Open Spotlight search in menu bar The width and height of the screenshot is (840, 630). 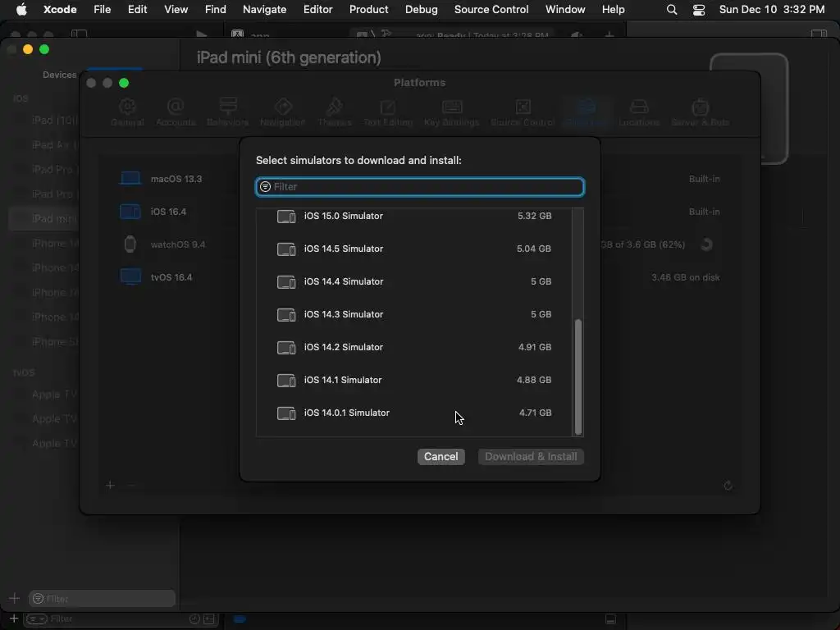point(671,9)
